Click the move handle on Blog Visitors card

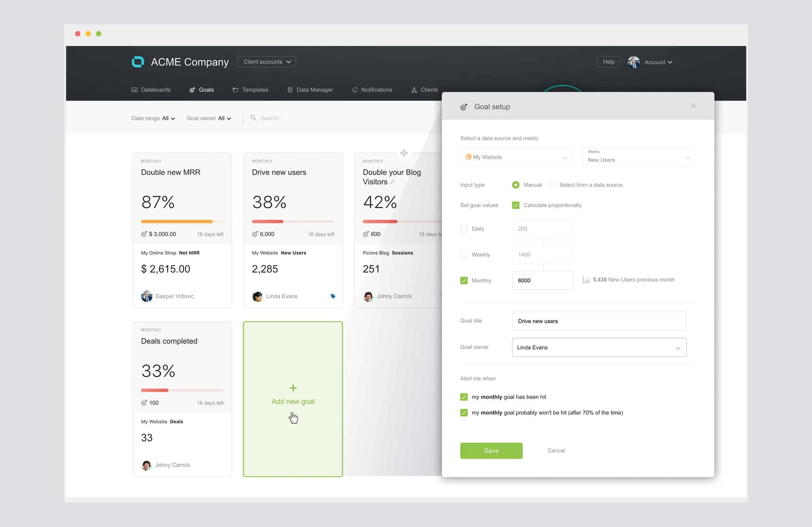click(x=404, y=153)
